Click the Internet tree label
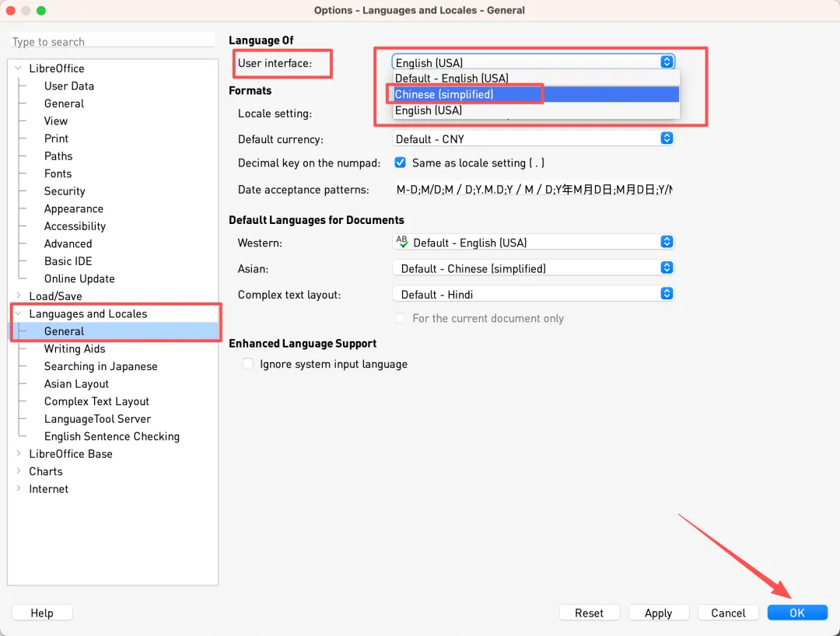This screenshot has height=636, width=840. click(49, 489)
